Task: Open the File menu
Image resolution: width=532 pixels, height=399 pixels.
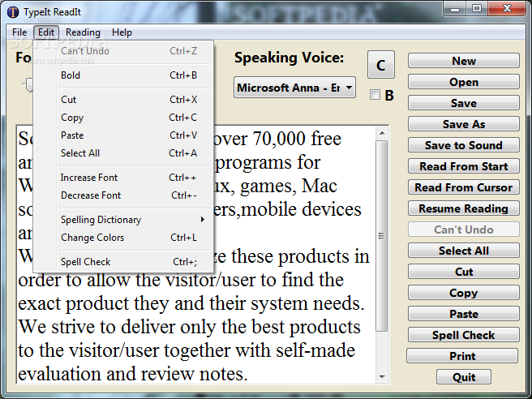Action: pos(19,32)
